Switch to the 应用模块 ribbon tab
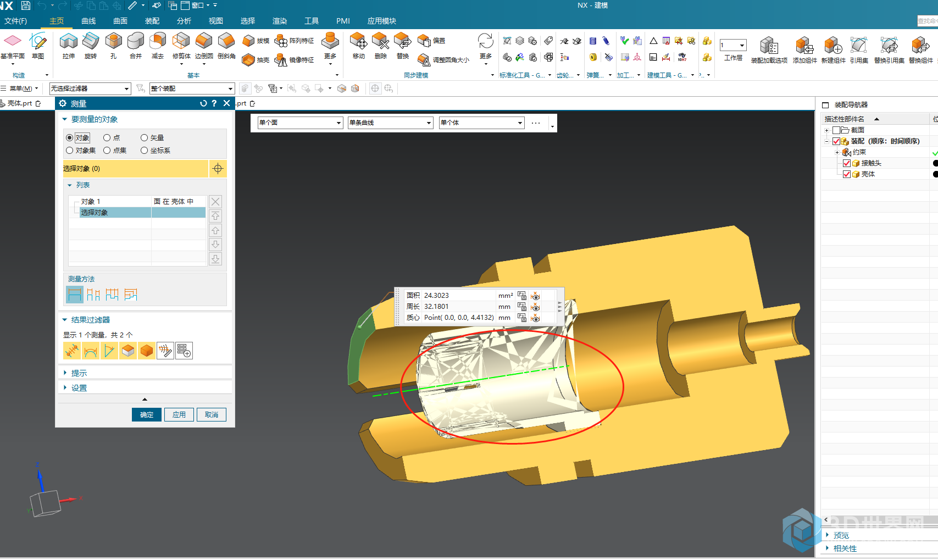Image resolution: width=938 pixels, height=560 pixels. (x=382, y=21)
